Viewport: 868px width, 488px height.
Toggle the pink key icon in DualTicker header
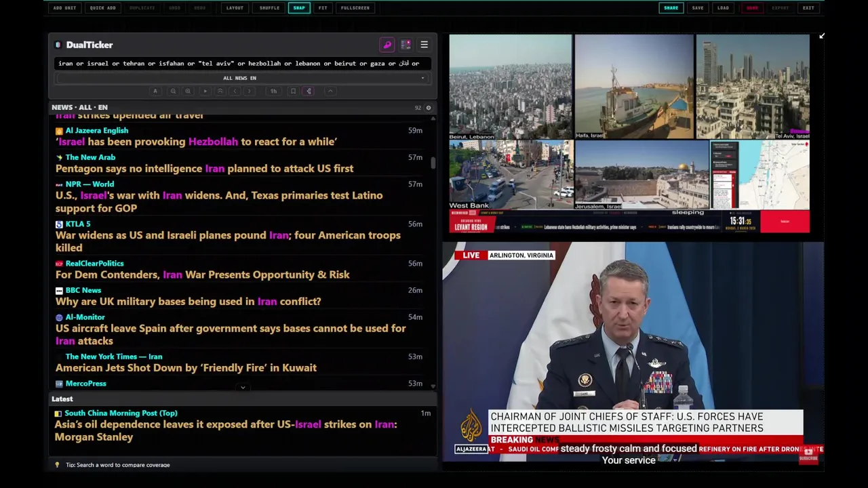pyautogui.click(x=387, y=45)
